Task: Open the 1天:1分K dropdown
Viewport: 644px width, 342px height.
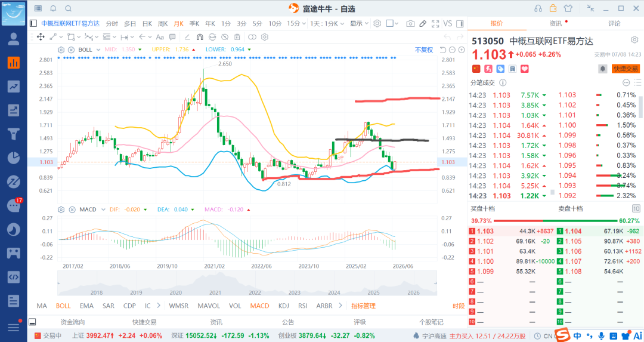Action: [327, 23]
